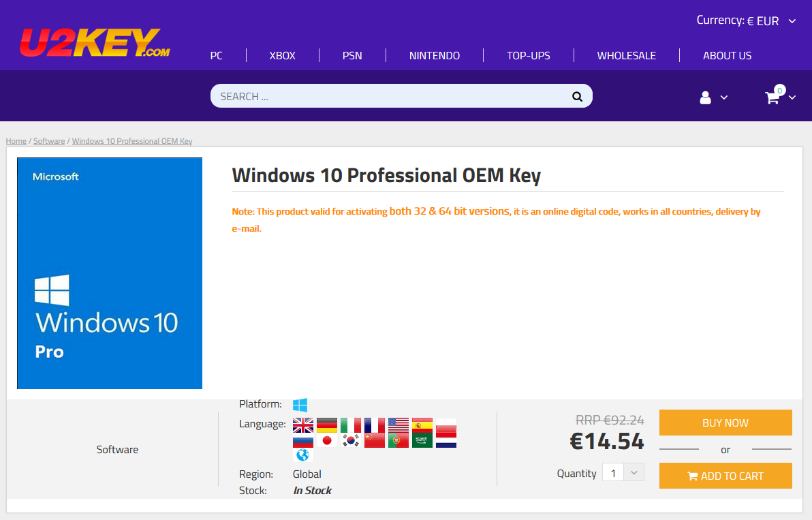This screenshot has height=520, width=812.
Task: Open the ABOUT US menu
Action: pos(727,55)
